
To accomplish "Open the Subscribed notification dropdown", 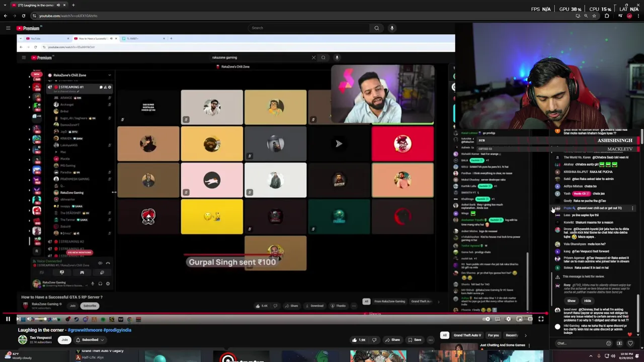I will [x=90, y=340].
